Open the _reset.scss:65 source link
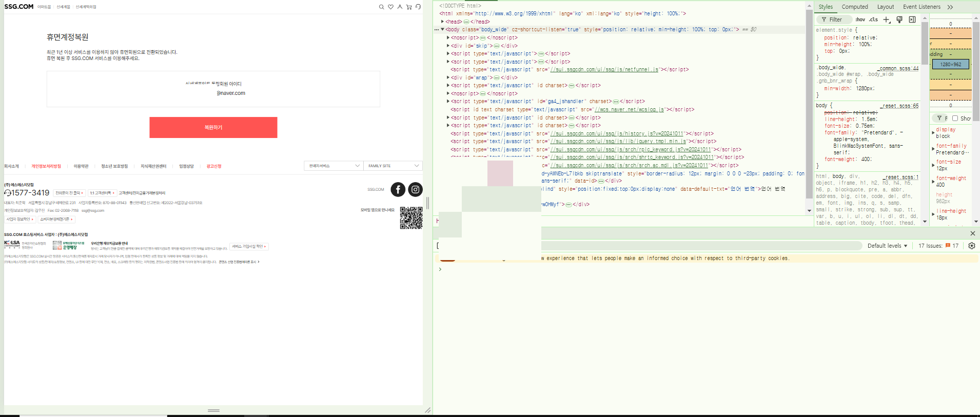Screen dimensions: 980x417 (x=899, y=106)
